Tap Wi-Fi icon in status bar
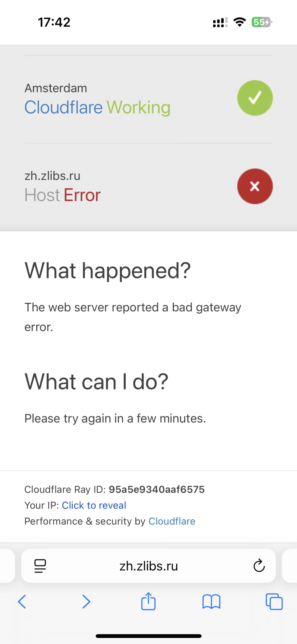Viewport: 297px width, 644px height. click(240, 22)
